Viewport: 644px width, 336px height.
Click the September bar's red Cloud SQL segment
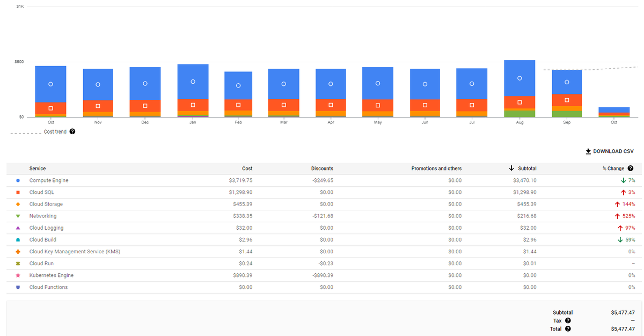pyautogui.click(x=567, y=100)
